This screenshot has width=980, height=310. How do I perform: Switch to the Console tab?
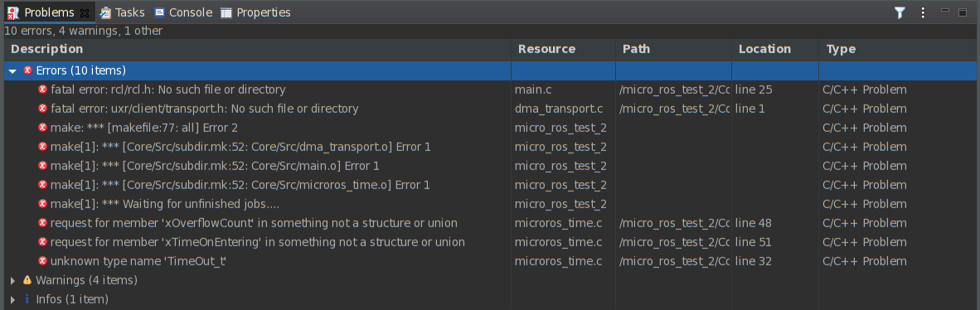coord(183,12)
